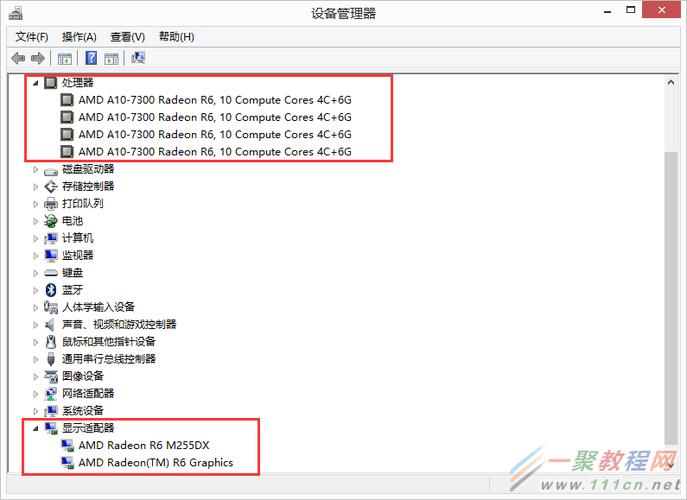This screenshot has width=687, height=500.
Task: Expand the 蓝牙 category
Action: [x=36, y=290]
